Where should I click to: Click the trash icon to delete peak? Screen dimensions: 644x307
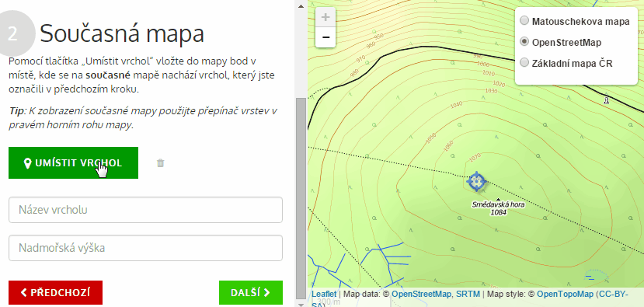point(160,163)
